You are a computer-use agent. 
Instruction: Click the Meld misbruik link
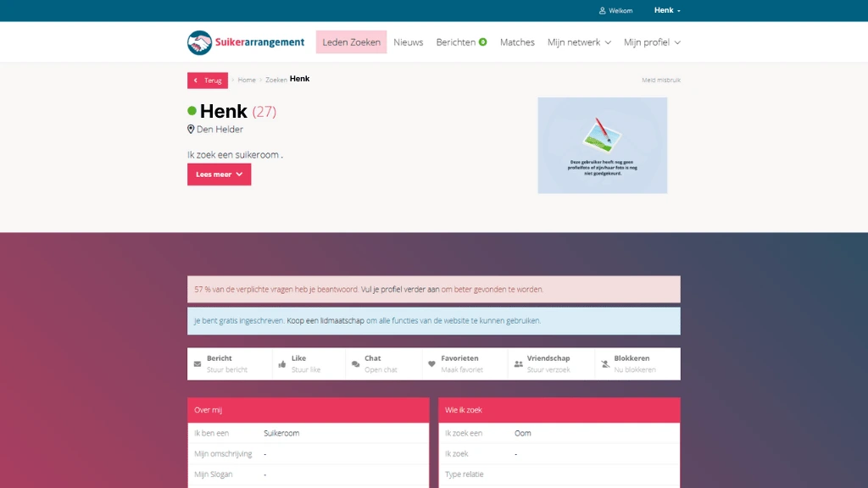click(x=660, y=80)
